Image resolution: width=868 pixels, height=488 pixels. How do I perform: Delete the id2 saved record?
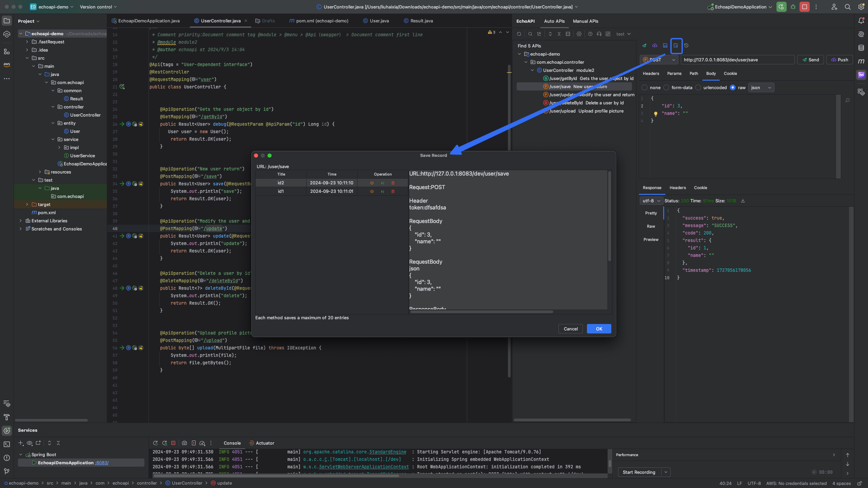pos(393,183)
